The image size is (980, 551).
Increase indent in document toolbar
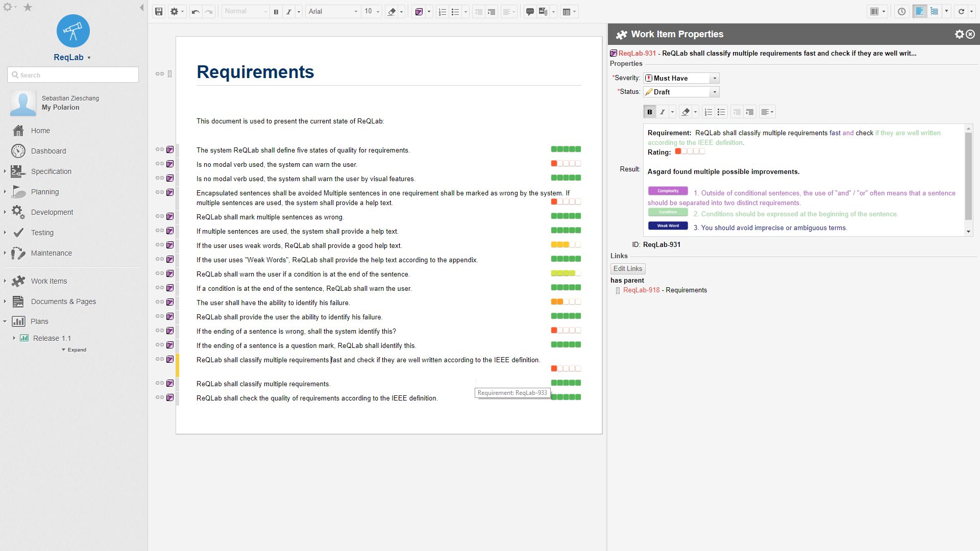pos(492,12)
